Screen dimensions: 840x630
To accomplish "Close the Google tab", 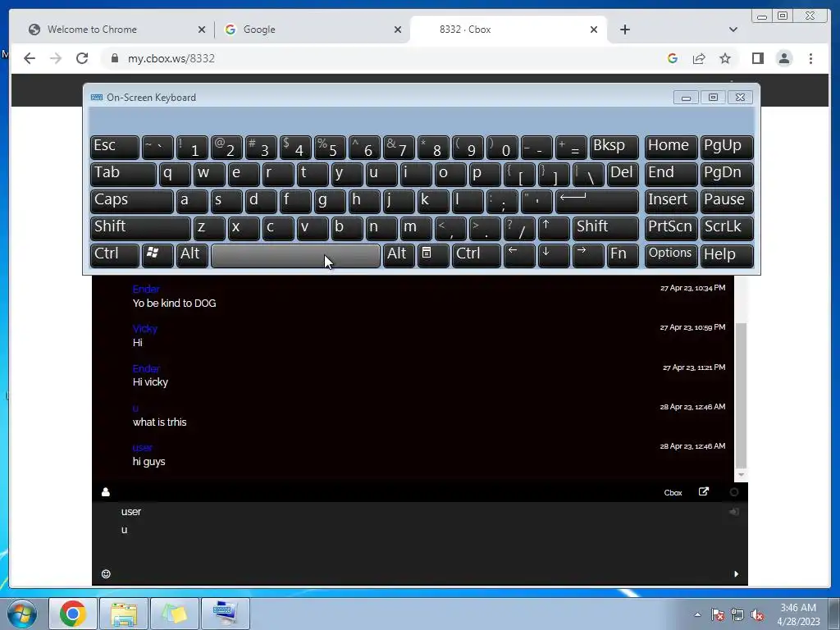I will pos(398,30).
